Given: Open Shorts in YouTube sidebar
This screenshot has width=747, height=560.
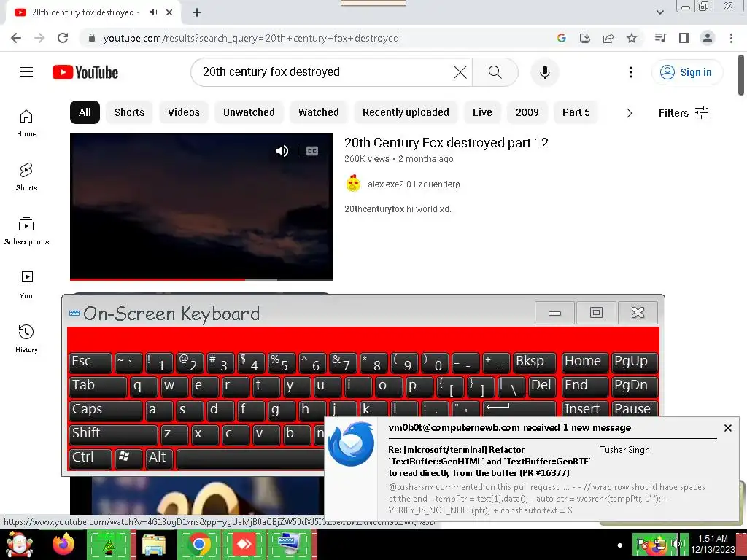Looking at the screenshot, I should 26,176.
